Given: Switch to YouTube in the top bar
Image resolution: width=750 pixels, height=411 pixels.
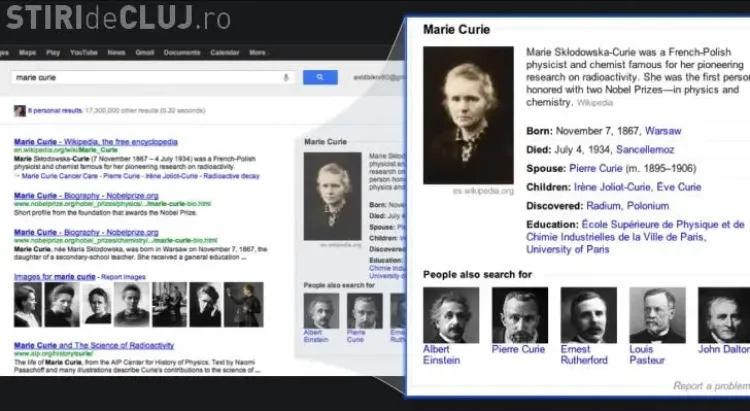Looking at the screenshot, I should [x=84, y=52].
